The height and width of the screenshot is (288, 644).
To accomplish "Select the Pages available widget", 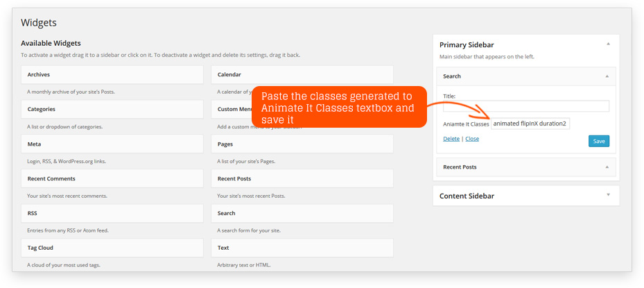I will (x=302, y=144).
